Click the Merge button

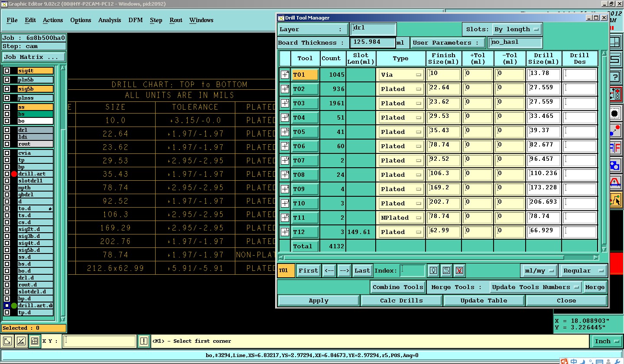tap(595, 287)
